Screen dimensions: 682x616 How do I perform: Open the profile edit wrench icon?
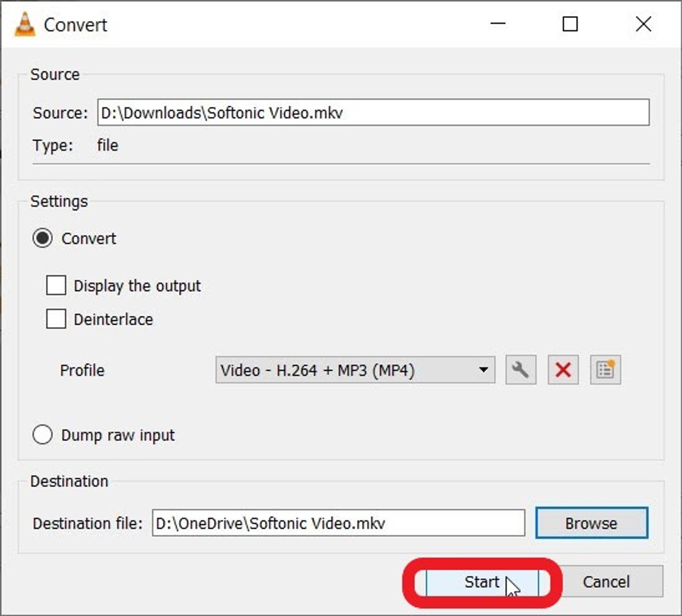pyautogui.click(x=520, y=370)
